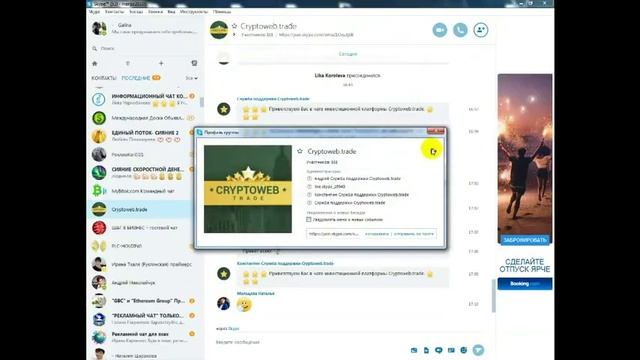Open the MyBitoccom team chat icon
The height and width of the screenshot is (360, 640).
coord(99,191)
